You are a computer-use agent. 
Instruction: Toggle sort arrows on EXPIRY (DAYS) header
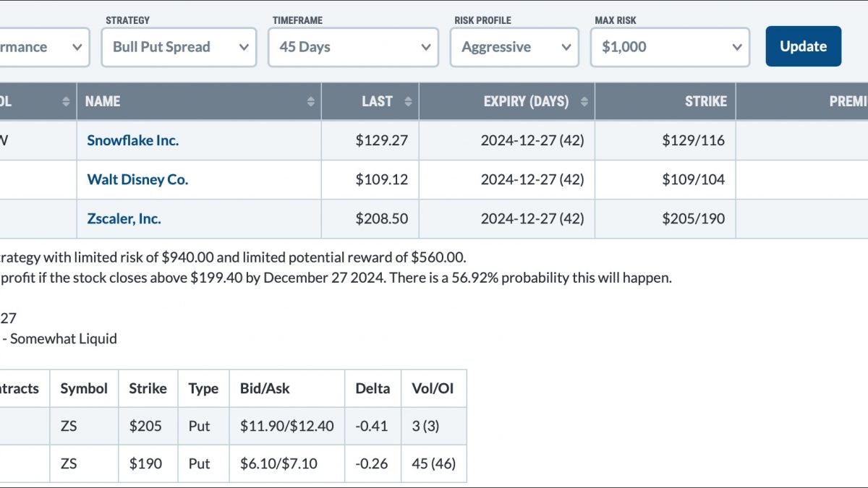tap(584, 102)
